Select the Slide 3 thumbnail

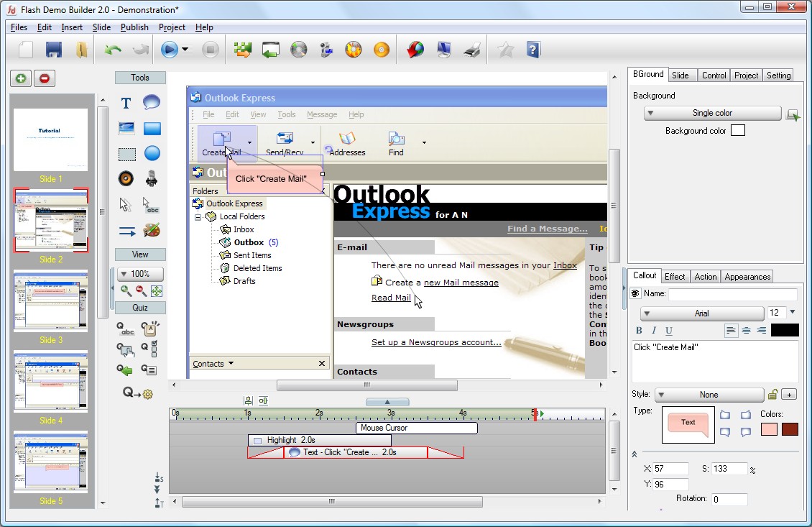(51, 301)
